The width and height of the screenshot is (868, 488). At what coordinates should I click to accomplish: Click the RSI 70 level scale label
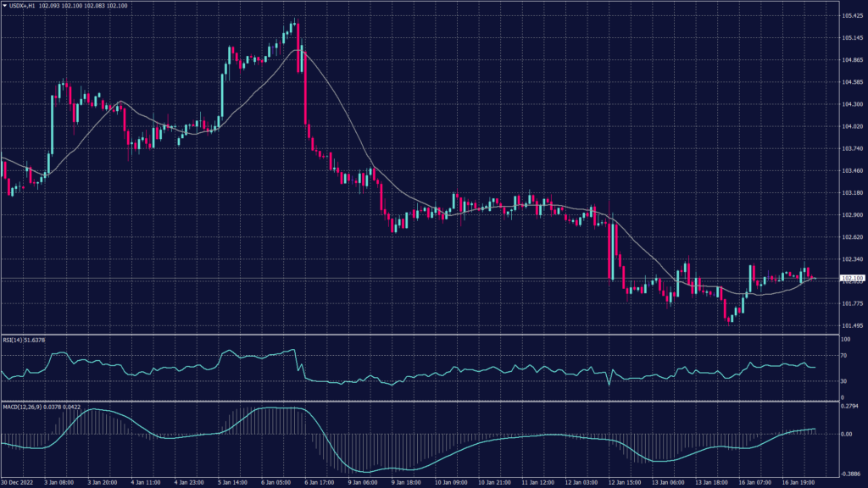click(x=844, y=358)
